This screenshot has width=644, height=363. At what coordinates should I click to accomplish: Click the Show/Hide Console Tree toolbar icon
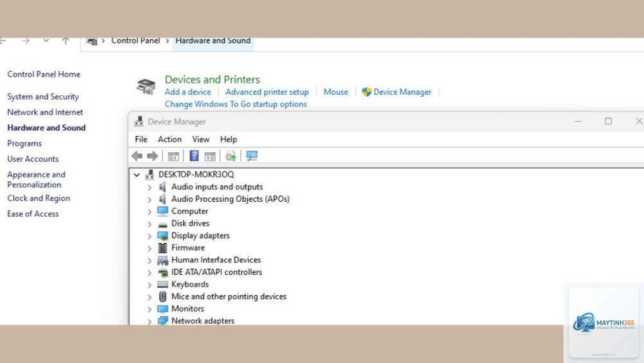[173, 156]
